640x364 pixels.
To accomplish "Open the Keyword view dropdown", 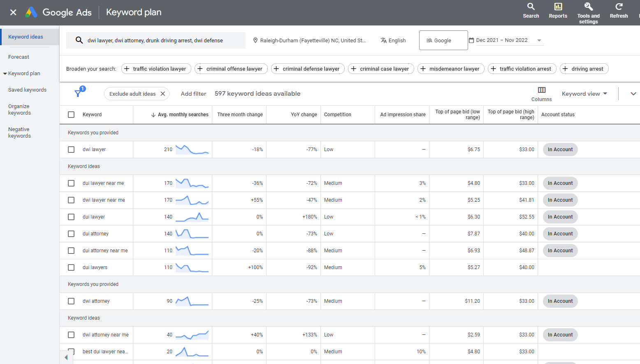I will coord(584,94).
